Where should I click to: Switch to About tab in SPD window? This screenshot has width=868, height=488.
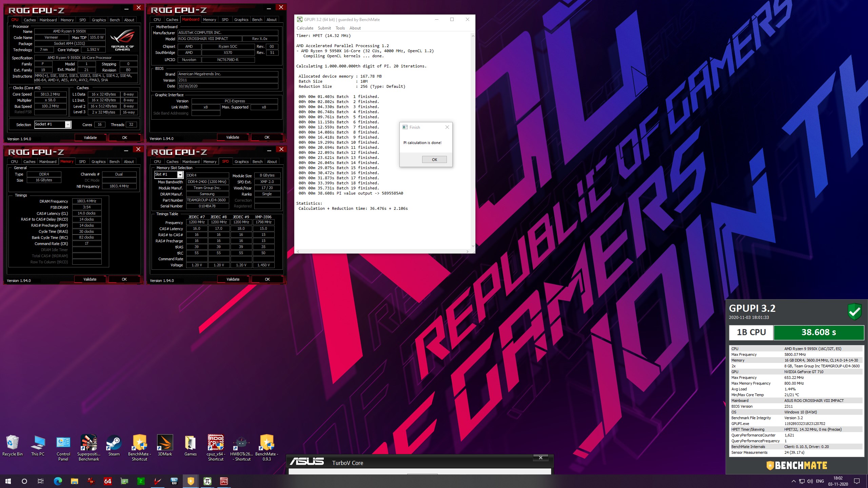[x=272, y=162]
